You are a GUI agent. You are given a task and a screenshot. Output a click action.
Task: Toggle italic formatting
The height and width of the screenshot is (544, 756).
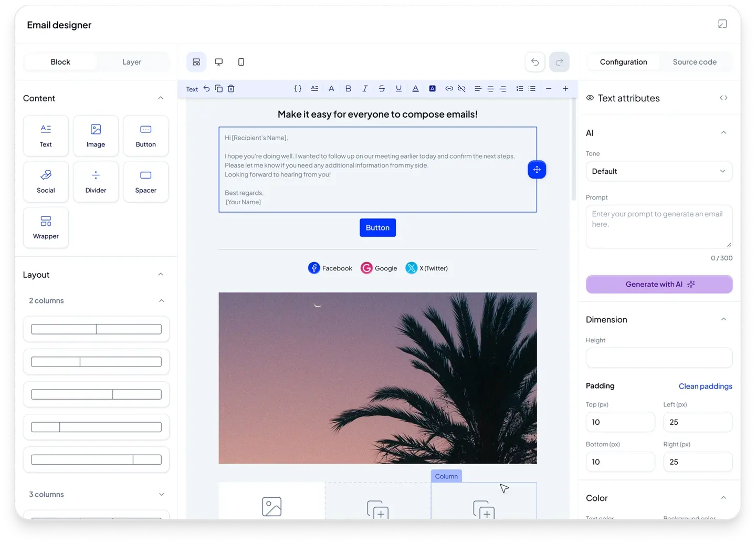[365, 89]
